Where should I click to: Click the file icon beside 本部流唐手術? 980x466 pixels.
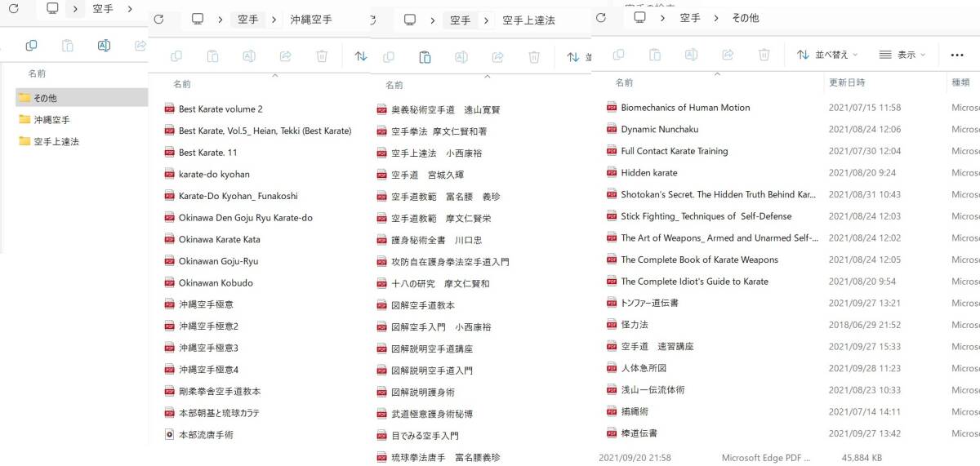170,435
